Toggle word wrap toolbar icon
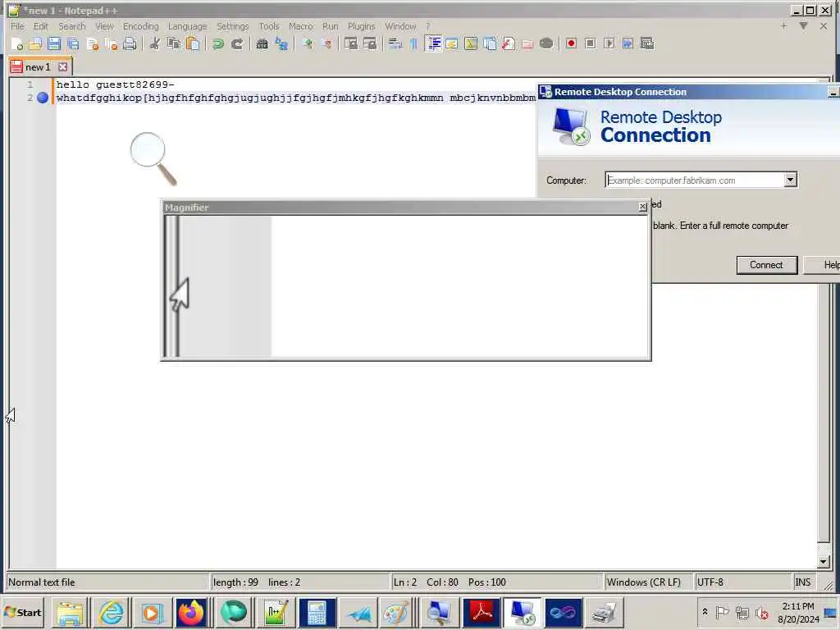Image resolution: width=840 pixels, height=630 pixels. pyautogui.click(x=395, y=44)
